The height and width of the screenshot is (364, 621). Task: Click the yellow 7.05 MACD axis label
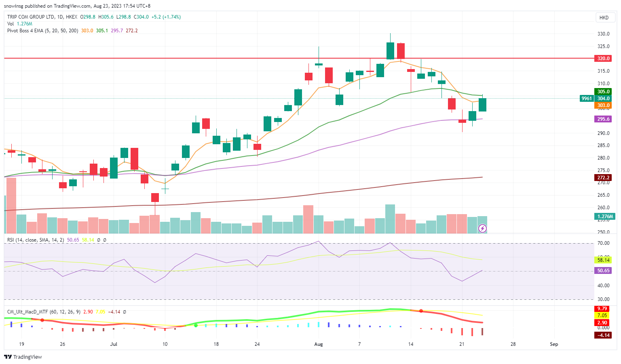602,316
